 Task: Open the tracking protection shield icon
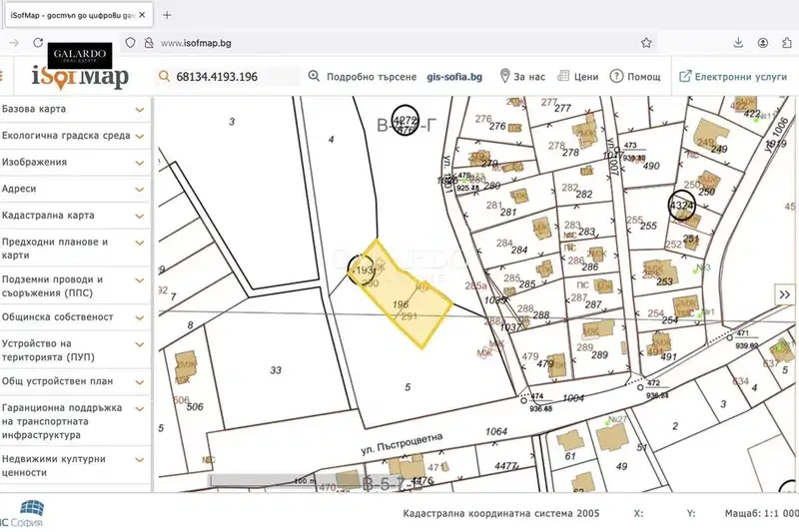[x=131, y=43]
